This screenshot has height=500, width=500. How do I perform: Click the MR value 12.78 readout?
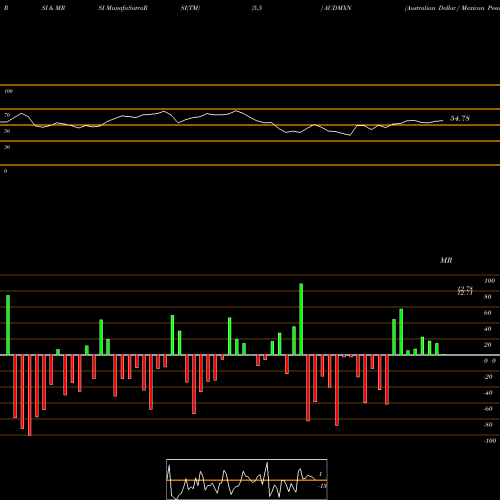[465, 288]
